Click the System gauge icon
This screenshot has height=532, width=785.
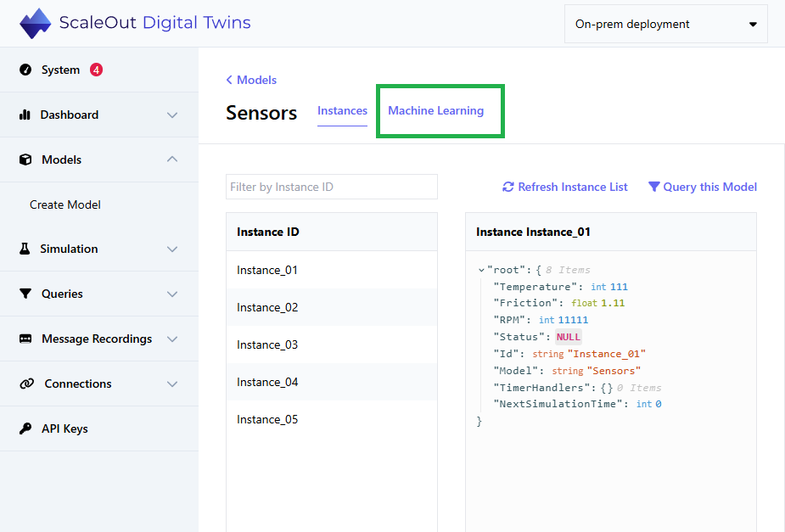point(25,70)
